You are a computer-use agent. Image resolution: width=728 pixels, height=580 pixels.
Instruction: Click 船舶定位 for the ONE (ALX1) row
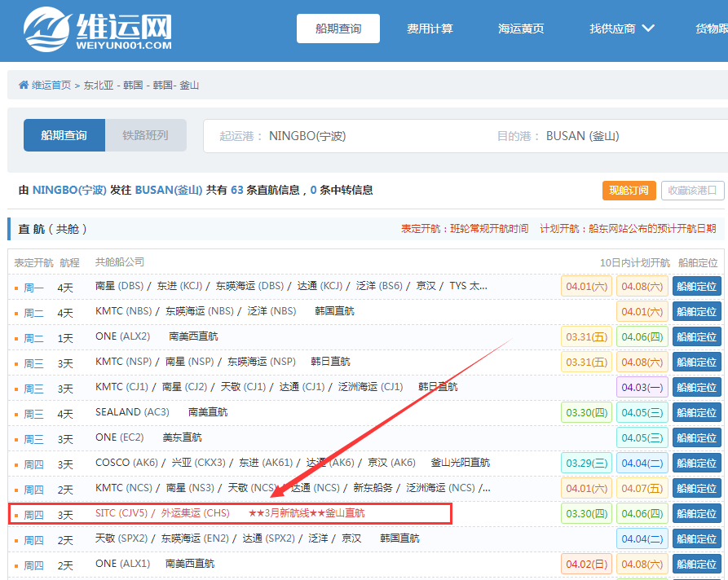696,565
